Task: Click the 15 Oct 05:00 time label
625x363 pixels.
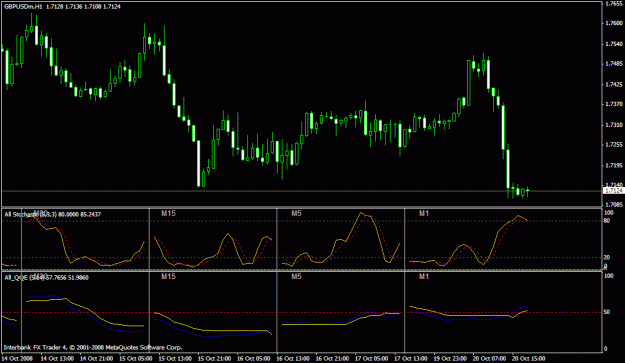Action: click(136, 358)
